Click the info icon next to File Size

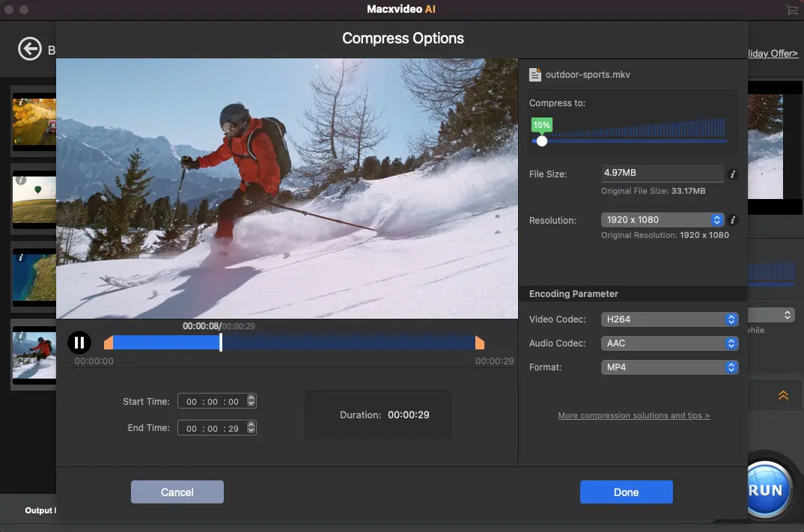coord(733,174)
